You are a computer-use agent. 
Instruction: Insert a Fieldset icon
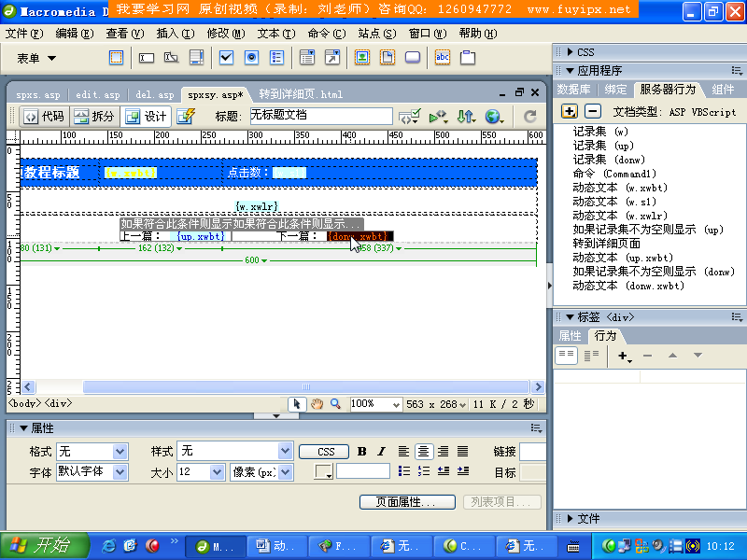[468, 58]
